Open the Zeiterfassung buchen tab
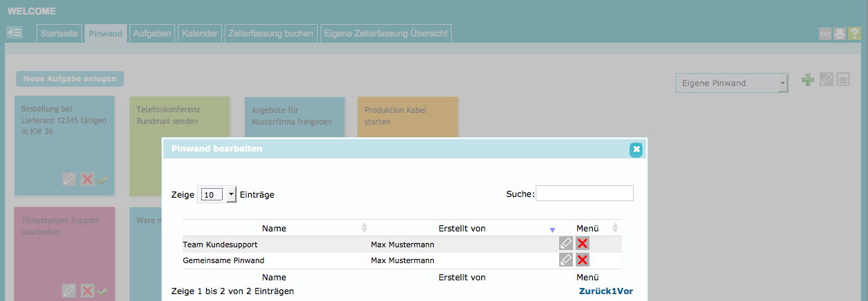 point(271,33)
